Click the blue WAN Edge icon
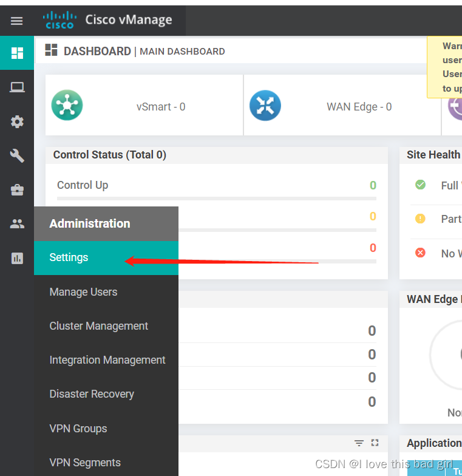Screen dimensions: 462x476 (x=265, y=106)
